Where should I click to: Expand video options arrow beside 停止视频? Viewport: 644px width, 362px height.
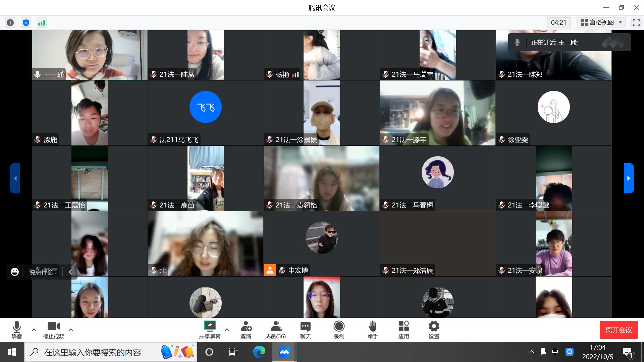click(x=71, y=330)
